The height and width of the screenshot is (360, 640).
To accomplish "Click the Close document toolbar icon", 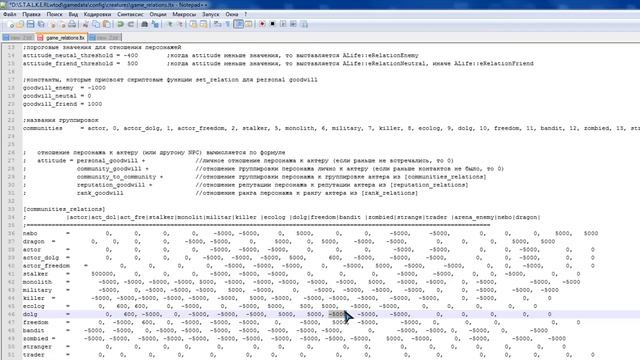I will point(53,24).
